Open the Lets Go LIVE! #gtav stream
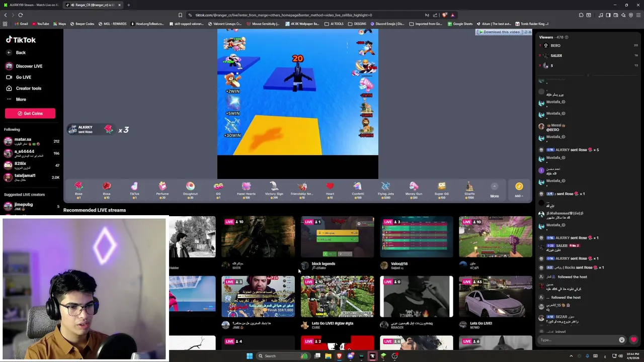The height and width of the screenshot is (362, 644). [338, 297]
